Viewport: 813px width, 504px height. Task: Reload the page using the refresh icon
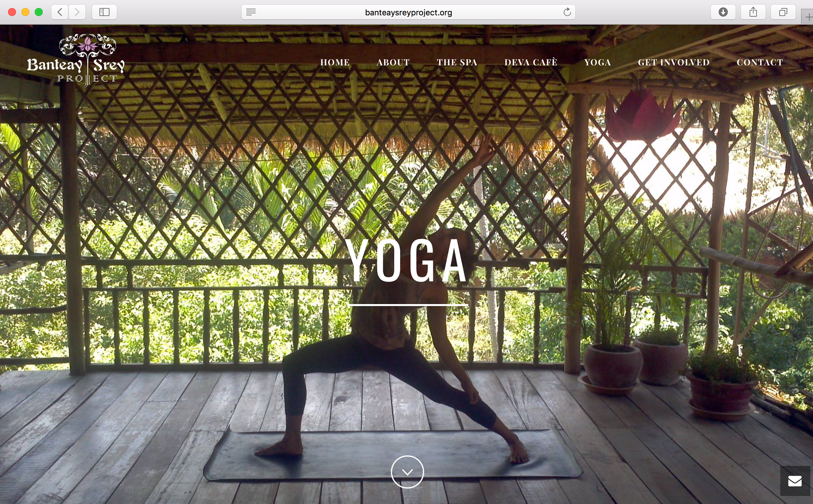[x=567, y=12]
